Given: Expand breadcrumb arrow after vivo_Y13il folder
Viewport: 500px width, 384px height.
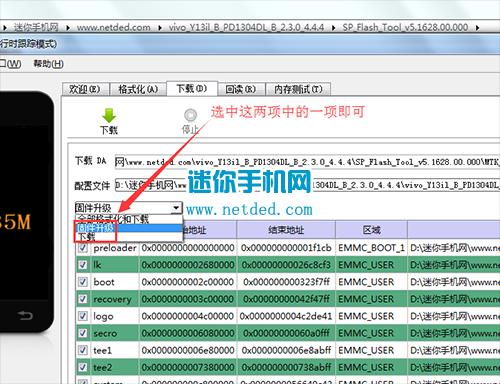Looking at the screenshot, I should tap(333, 28).
